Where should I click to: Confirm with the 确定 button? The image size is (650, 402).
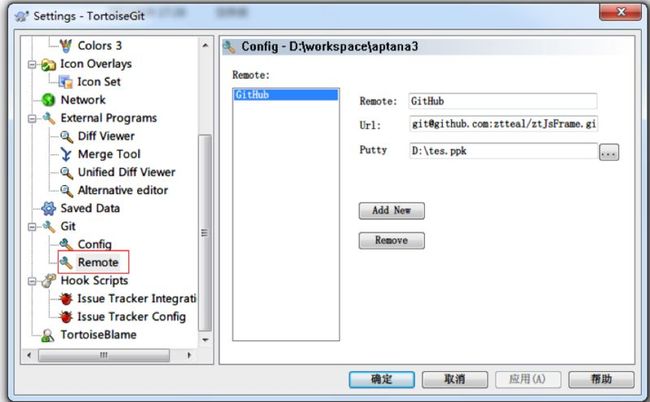pos(381,379)
